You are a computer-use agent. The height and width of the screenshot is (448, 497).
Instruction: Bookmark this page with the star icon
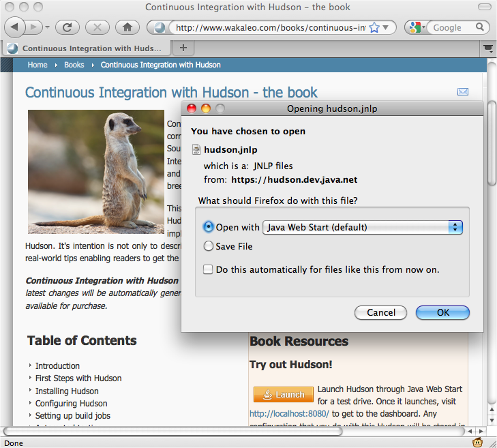point(374,27)
